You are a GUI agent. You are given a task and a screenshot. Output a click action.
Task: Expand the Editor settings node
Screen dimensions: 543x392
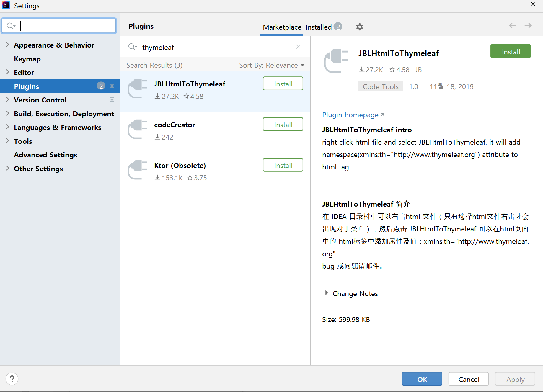point(8,72)
